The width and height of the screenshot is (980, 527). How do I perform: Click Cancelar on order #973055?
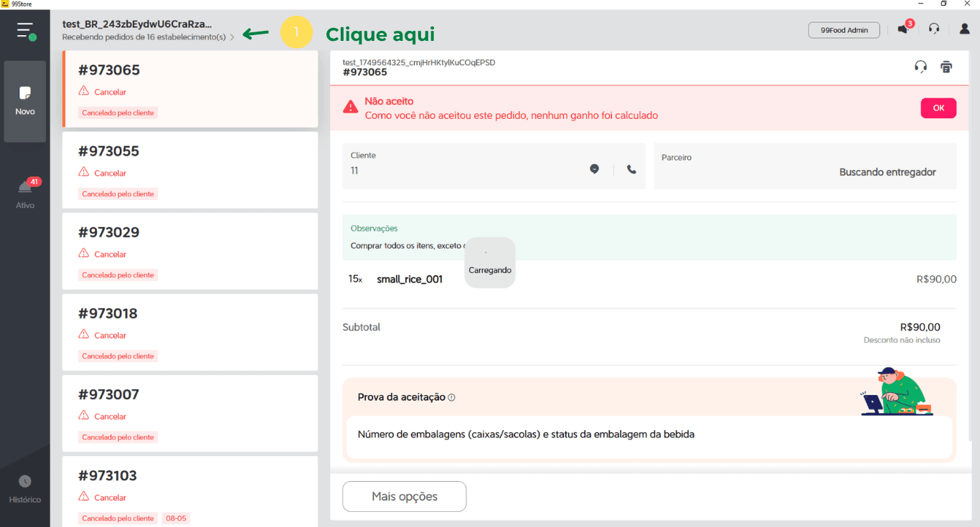(x=110, y=173)
